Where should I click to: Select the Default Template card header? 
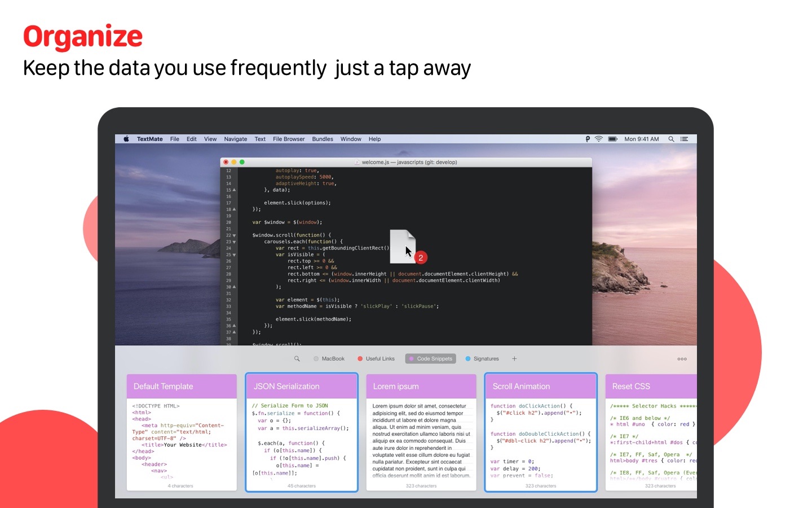click(182, 386)
